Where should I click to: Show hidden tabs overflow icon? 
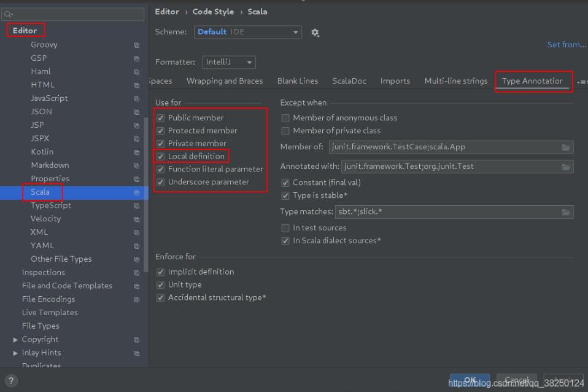pos(581,82)
